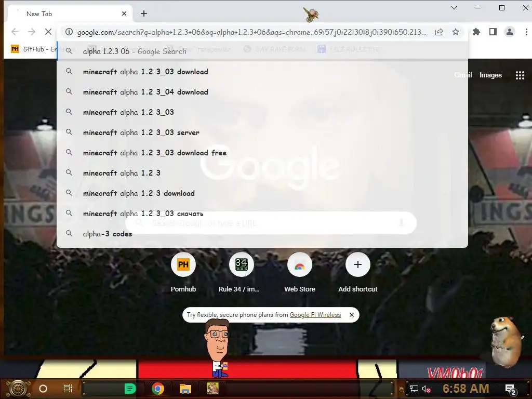
Task: Open Task View on taskbar
Action: (x=68, y=389)
